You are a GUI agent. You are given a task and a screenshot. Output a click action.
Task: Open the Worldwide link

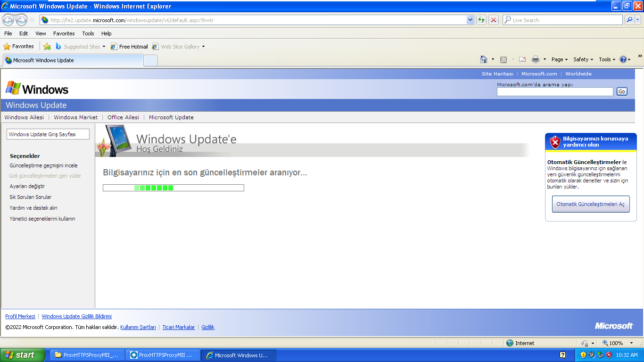pyautogui.click(x=578, y=74)
